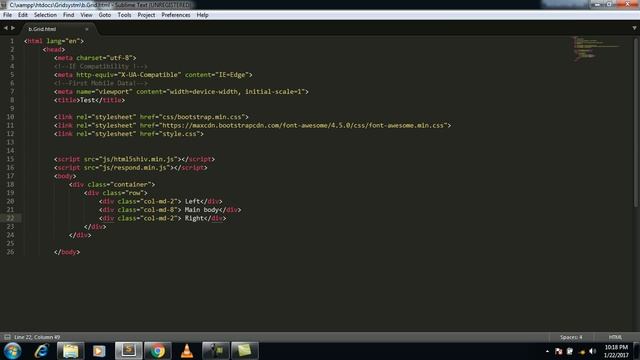
Task: Click the 'Right' text on line 22
Action: pyautogui.click(x=194, y=218)
